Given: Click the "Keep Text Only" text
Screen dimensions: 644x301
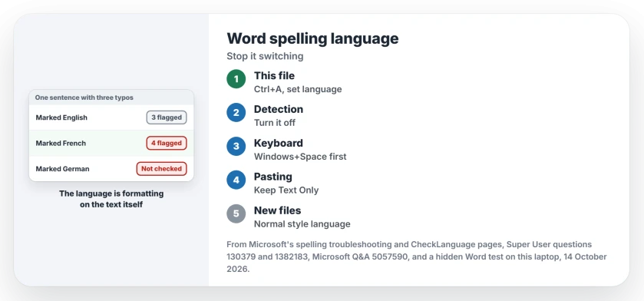Looking at the screenshot, I should coord(286,190).
